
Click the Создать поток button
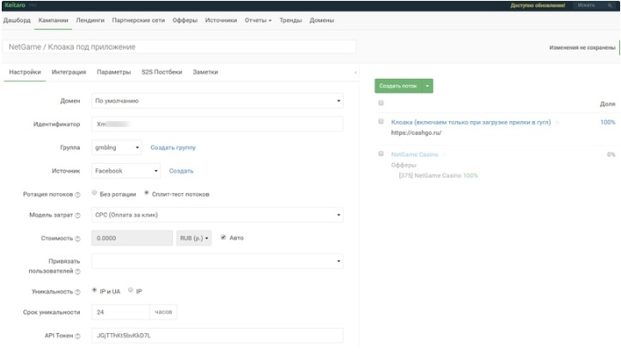[x=398, y=86]
